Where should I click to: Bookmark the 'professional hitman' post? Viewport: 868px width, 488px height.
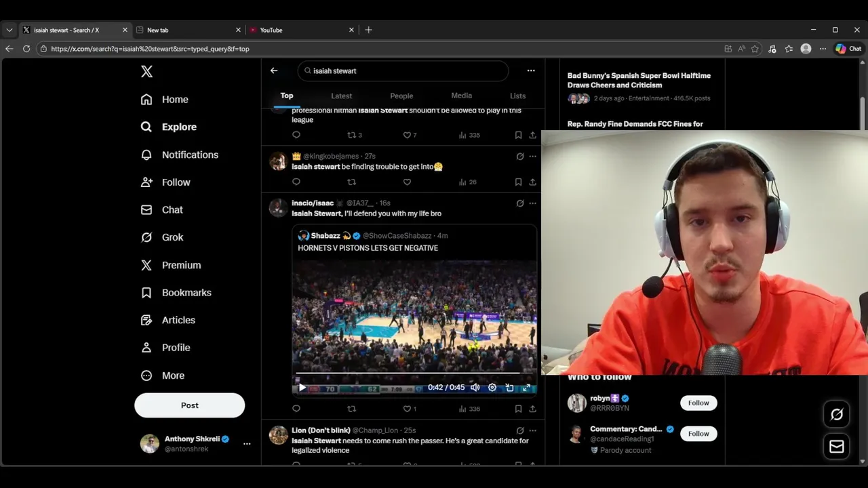[518, 135]
